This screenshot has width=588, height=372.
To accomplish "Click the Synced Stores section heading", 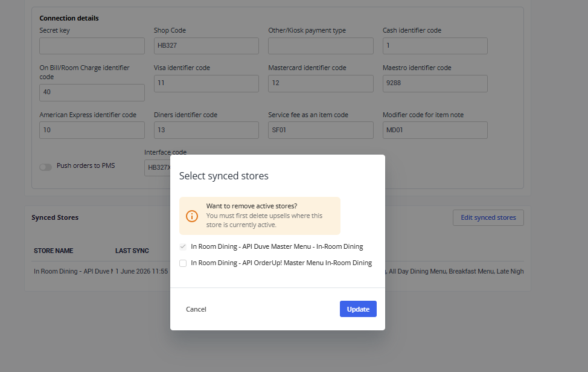I will tap(55, 217).
